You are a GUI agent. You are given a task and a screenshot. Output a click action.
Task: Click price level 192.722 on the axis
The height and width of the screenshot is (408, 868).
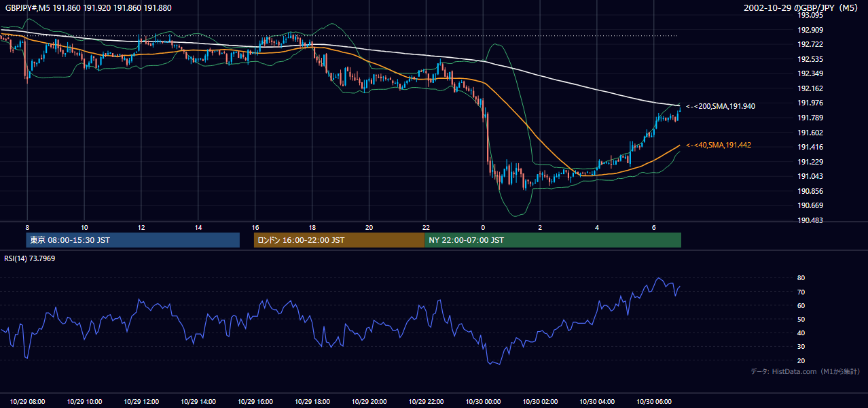810,44
